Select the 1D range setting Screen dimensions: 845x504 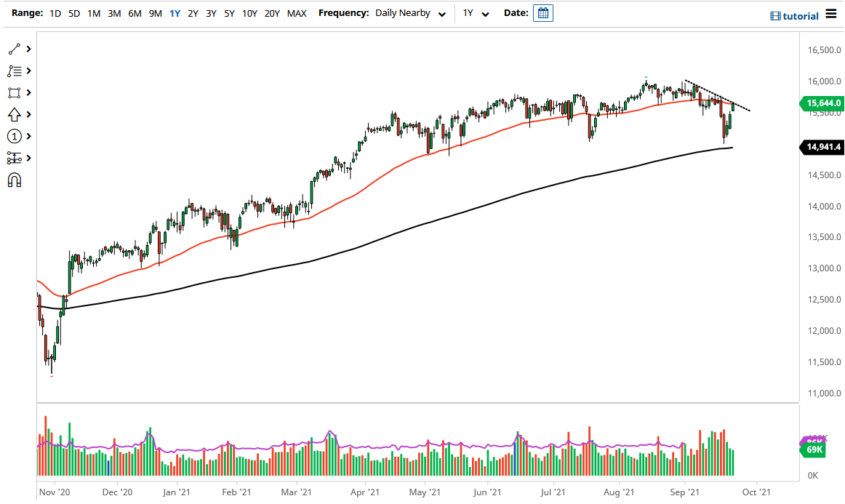coord(55,13)
